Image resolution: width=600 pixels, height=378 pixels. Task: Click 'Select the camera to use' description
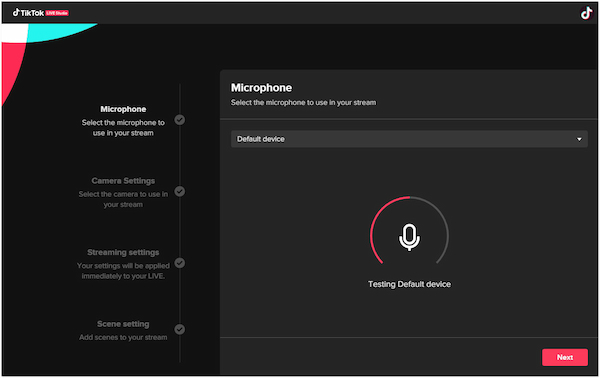coord(123,199)
